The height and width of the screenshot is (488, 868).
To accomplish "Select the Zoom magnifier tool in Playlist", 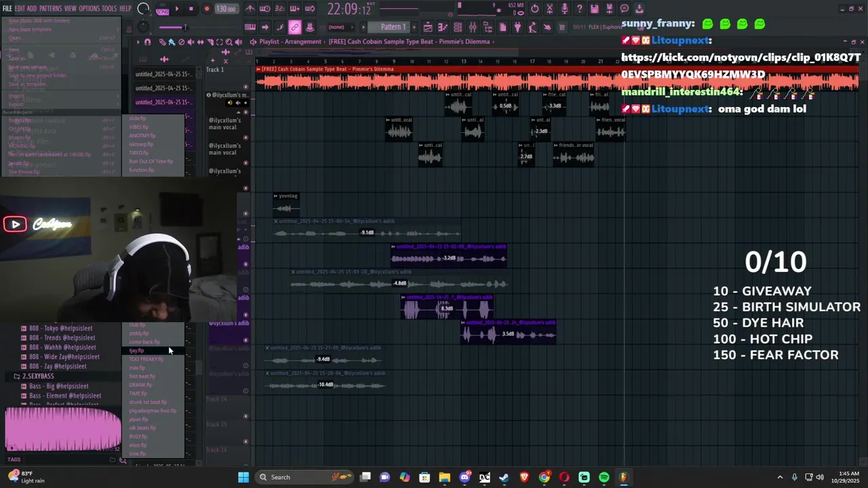I will point(229,41).
